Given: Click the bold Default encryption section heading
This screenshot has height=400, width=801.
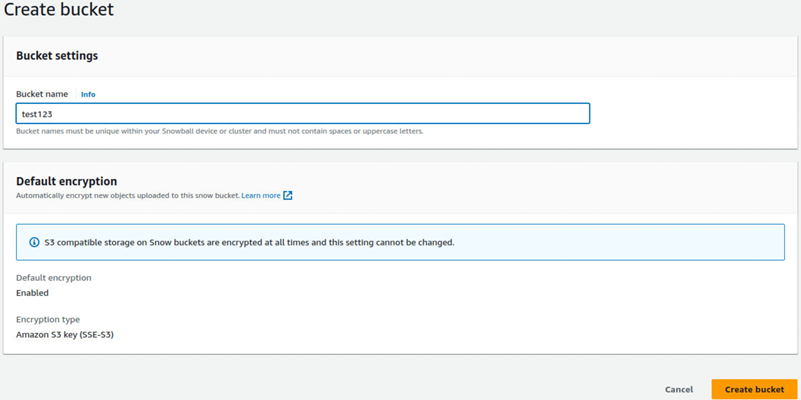Looking at the screenshot, I should [67, 181].
